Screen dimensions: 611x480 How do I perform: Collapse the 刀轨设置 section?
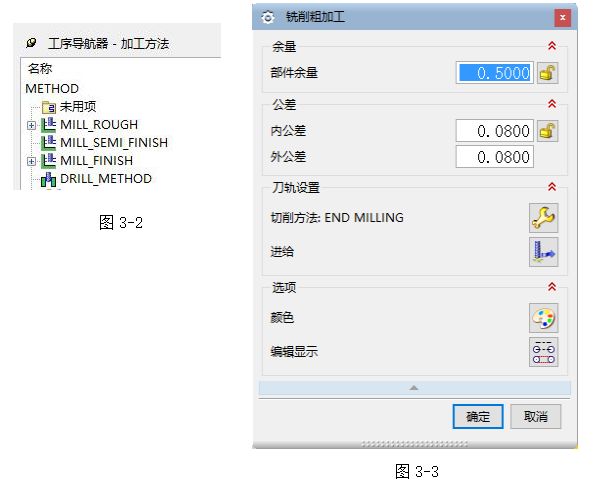(x=552, y=187)
